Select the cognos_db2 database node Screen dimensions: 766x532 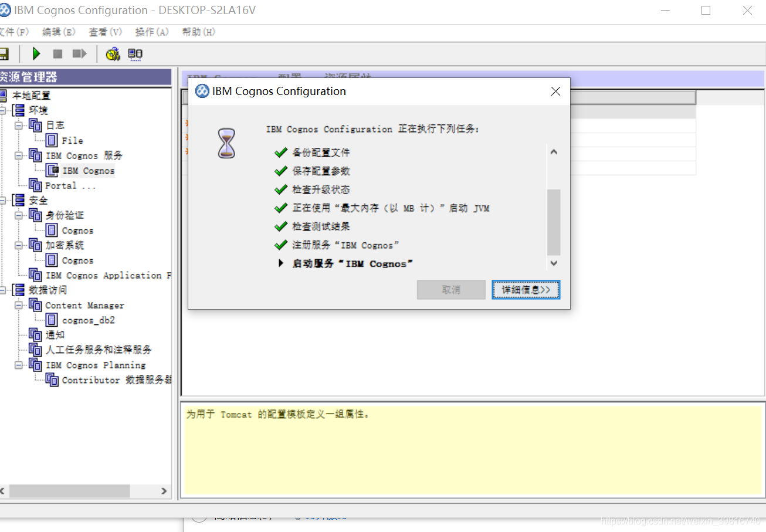coord(89,320)
